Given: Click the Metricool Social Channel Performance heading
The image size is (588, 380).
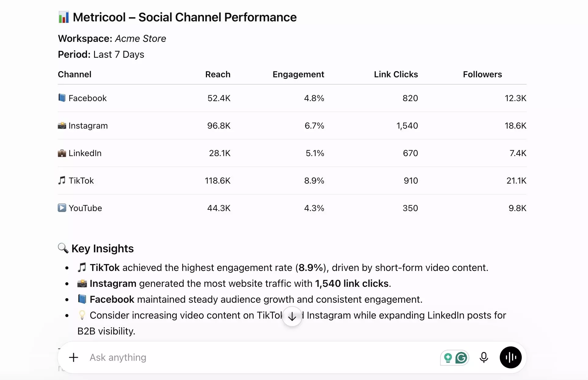Looking at the screenshot, I should coord(185,17).
